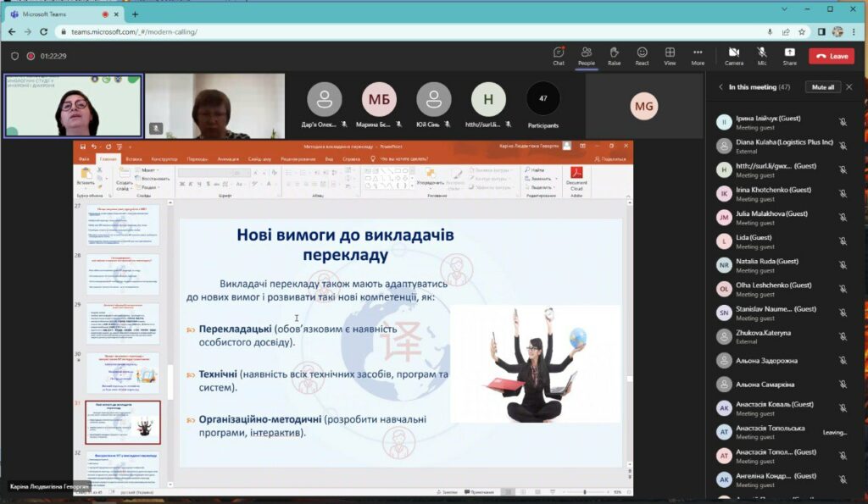The height and width of the screenshot is (504, 868).
Task: Click the People icon in toolbar
Action: [586, 55]
